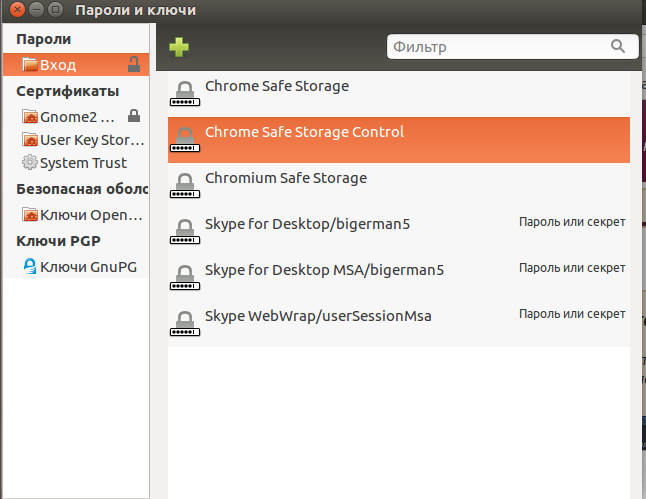Click the Ключи GnuPG key icon
This screenshot has height=499, width=646.
[x=29, y=265]
